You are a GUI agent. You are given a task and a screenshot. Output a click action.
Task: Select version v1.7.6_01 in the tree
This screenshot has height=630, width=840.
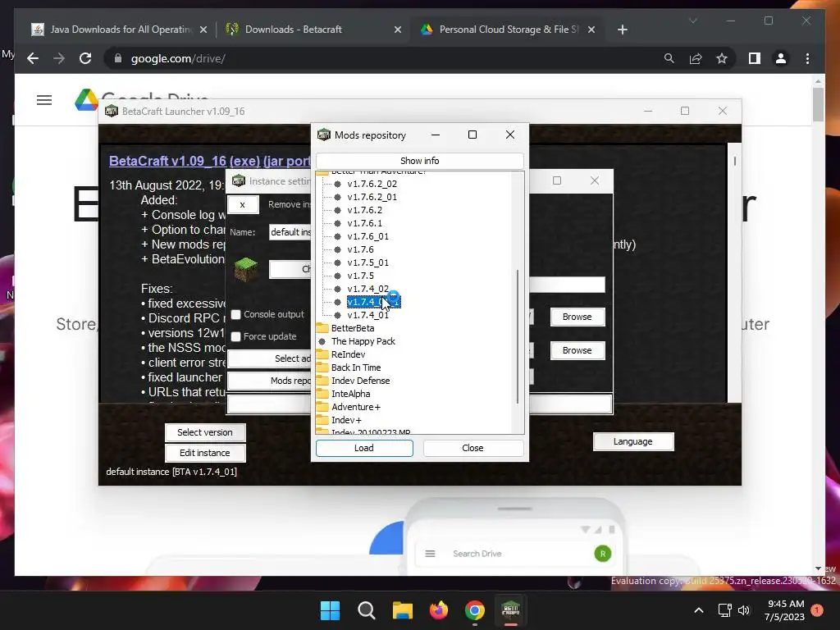point(367,236)
